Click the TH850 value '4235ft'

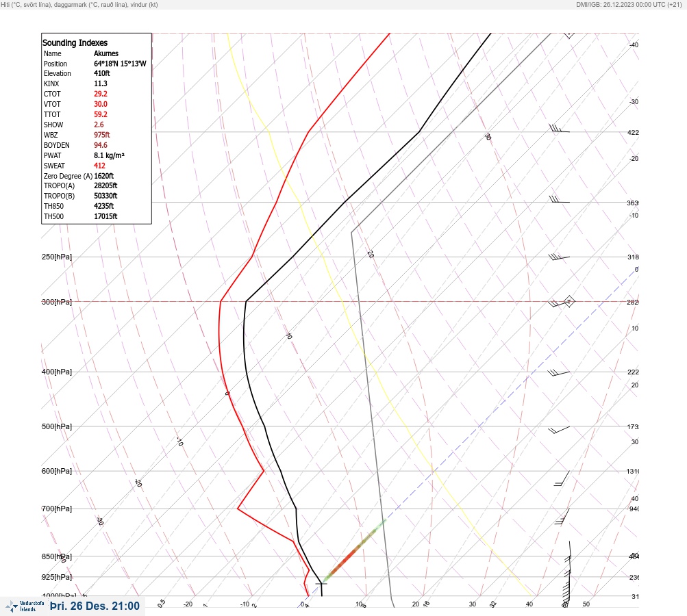[104, 206]
